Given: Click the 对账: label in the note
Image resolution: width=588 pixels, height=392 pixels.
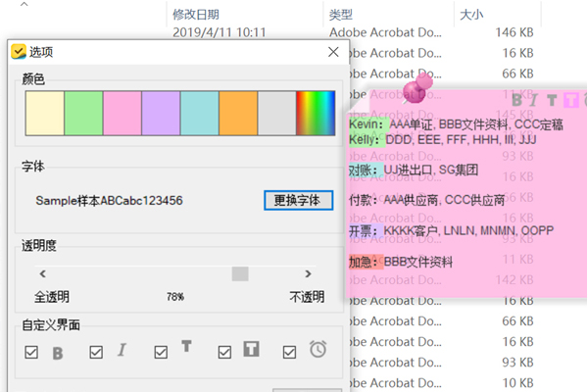Looking at the screenshot, I should tap(363, 171).
